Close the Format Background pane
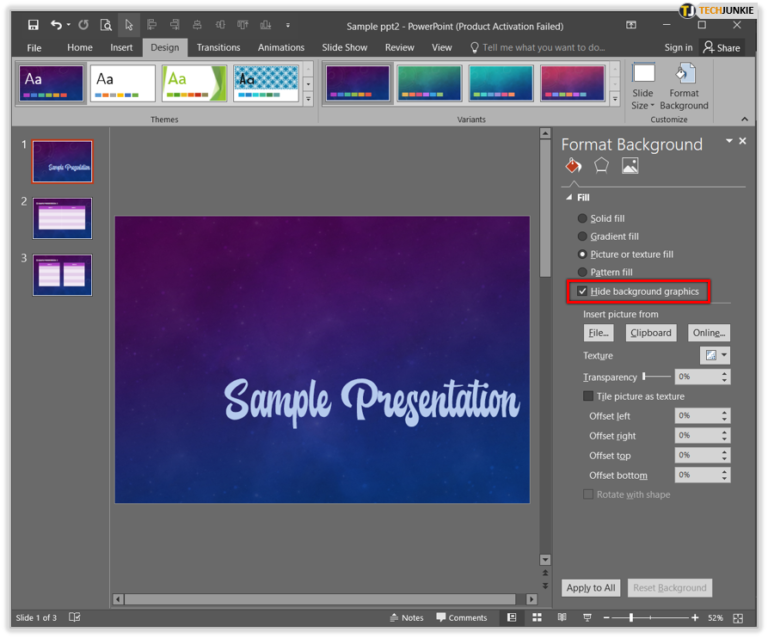This screenshot has width=768, height=638. click(x=743, y=141)
